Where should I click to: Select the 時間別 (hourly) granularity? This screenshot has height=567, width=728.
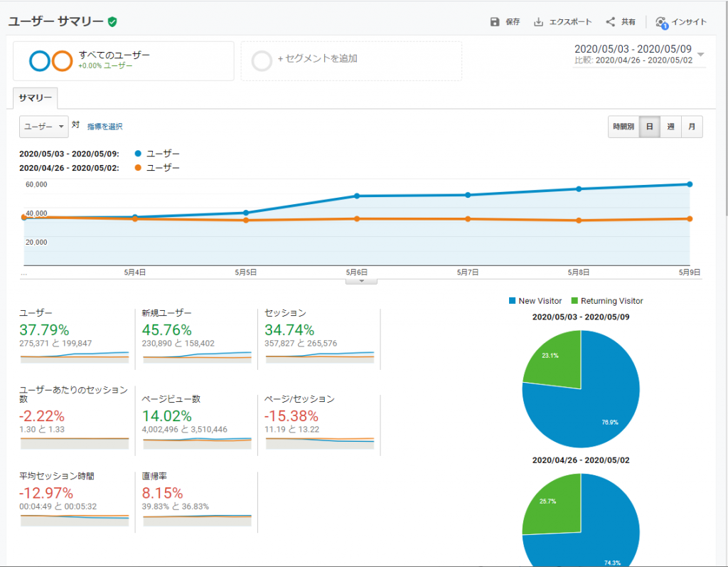(623, 127)
